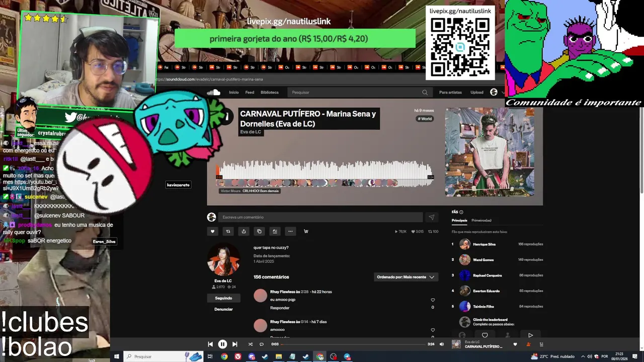Share the track via share icon
This screenshot has width=644, height=362.
(244, 231)
